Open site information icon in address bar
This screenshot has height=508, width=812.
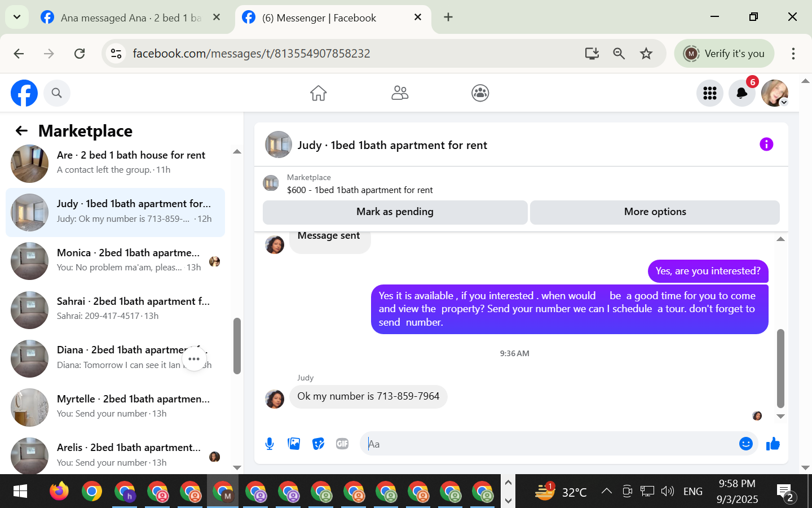[116, 54]
